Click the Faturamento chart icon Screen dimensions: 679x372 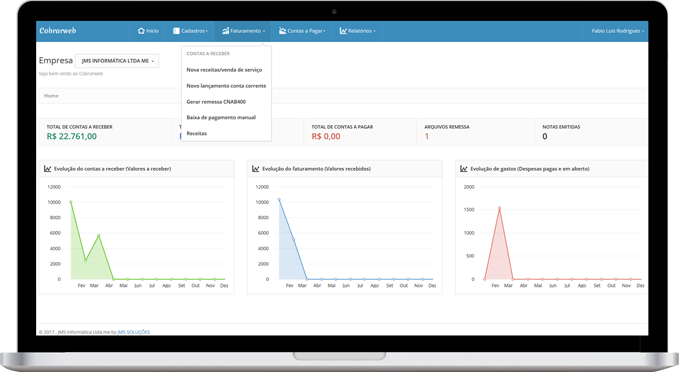coord(226,31)
